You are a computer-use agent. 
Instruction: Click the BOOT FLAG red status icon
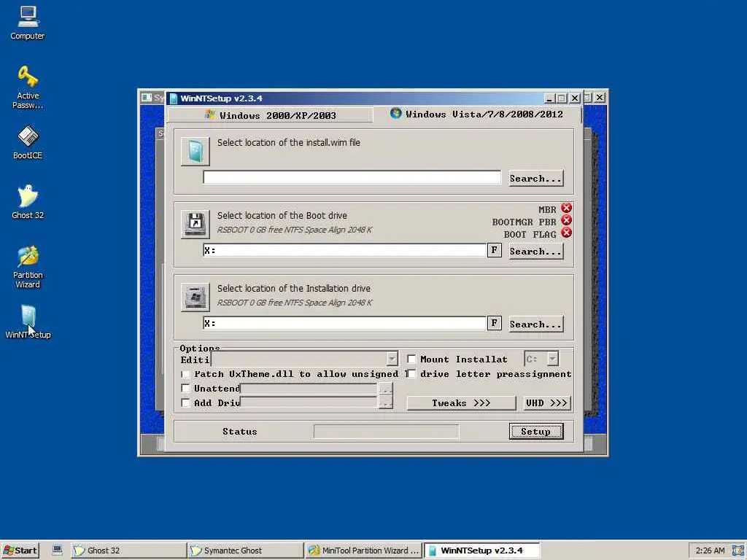pyautogui.click(x=566, y=233)
